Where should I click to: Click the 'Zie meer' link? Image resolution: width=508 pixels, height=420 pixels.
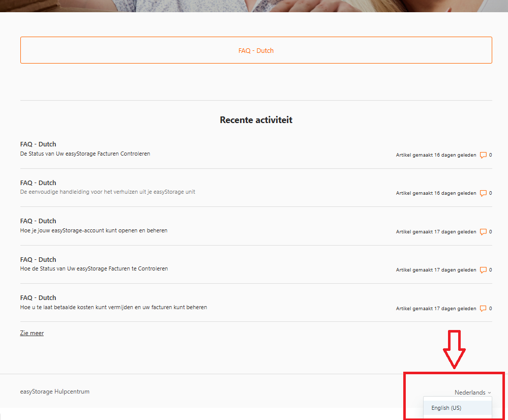pyautogui.click(x=32, y=333)
